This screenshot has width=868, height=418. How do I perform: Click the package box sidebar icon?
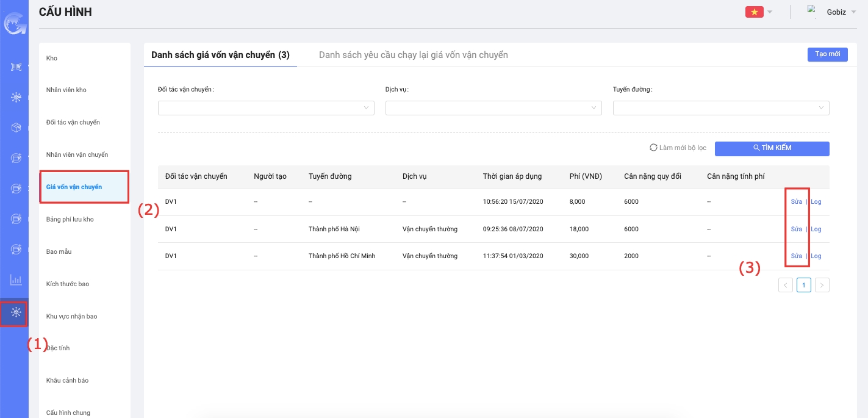coord(16,128)
